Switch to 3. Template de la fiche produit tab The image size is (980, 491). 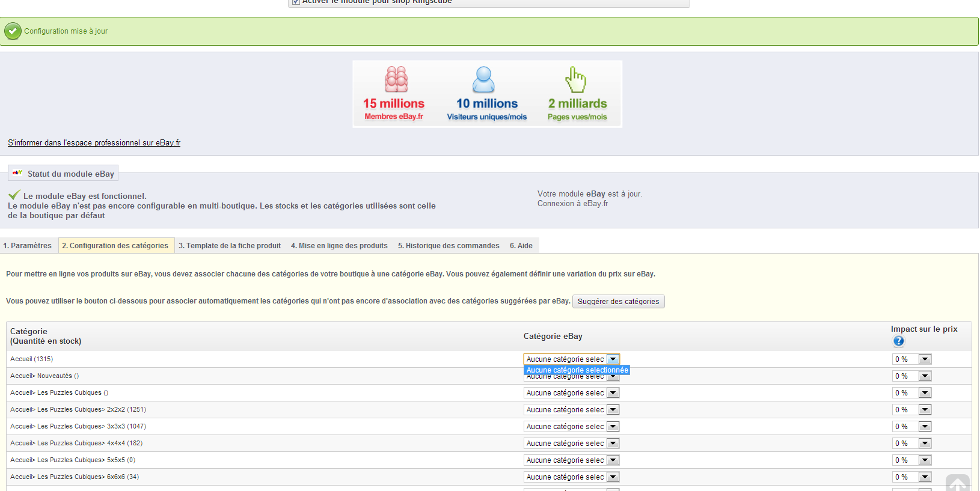tap(230, 246)
